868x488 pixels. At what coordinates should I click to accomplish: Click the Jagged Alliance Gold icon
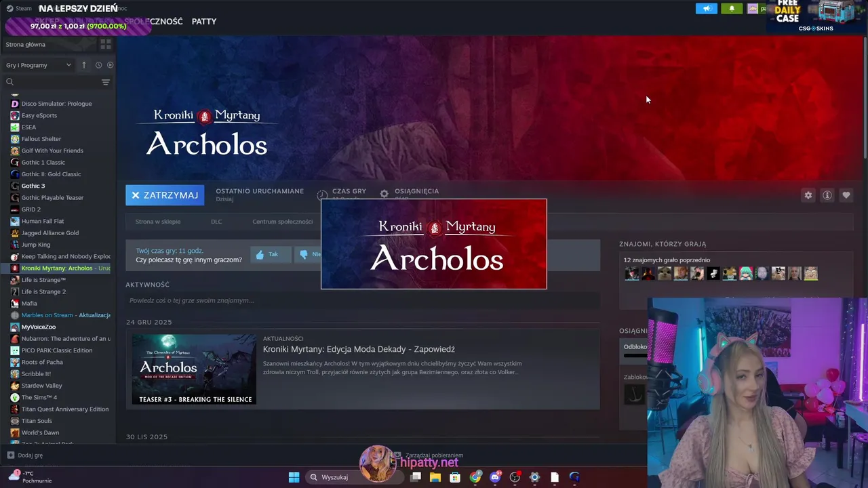tap(15, 232)
